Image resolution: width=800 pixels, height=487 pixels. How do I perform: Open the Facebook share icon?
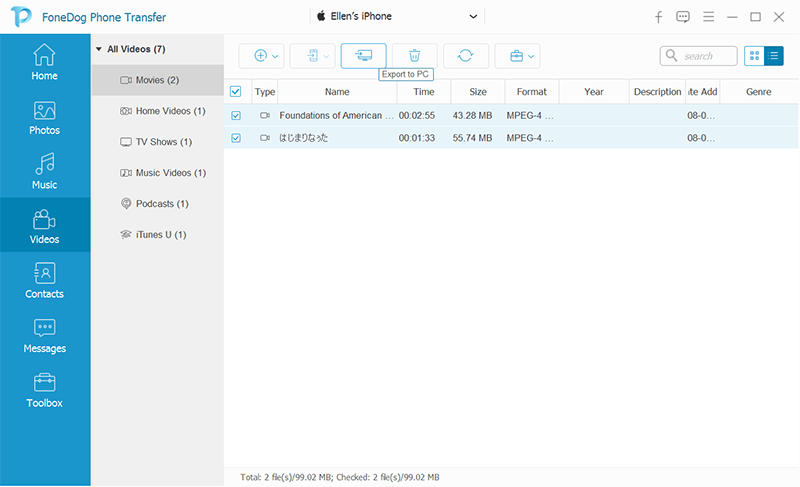point(659,17)
